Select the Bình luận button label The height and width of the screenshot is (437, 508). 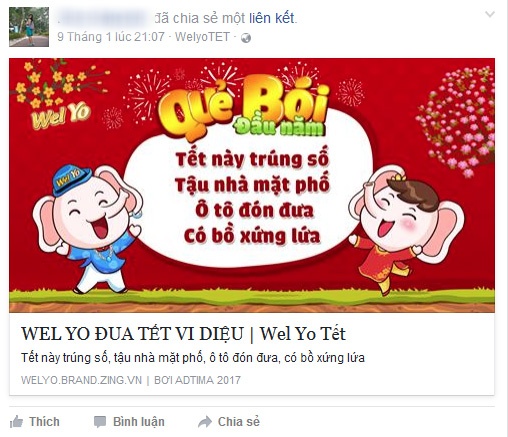coord(139,422)
